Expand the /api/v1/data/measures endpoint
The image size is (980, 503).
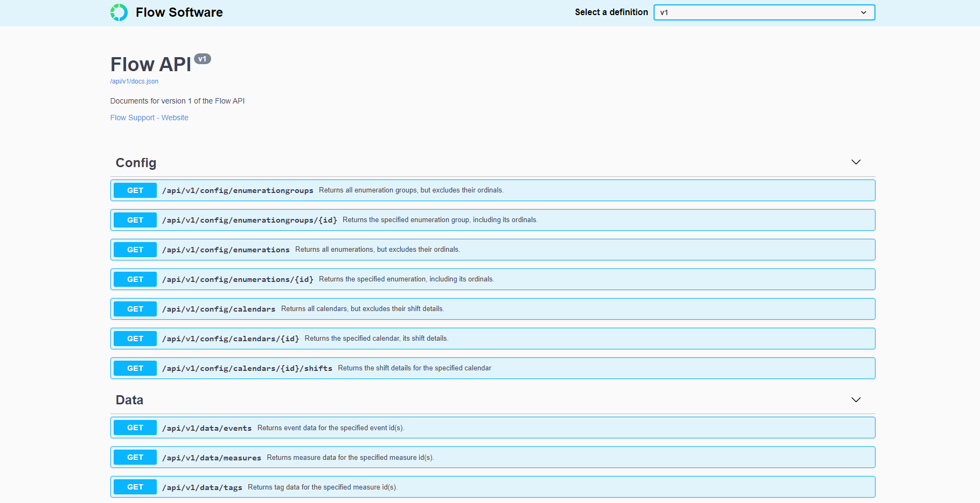212,458
